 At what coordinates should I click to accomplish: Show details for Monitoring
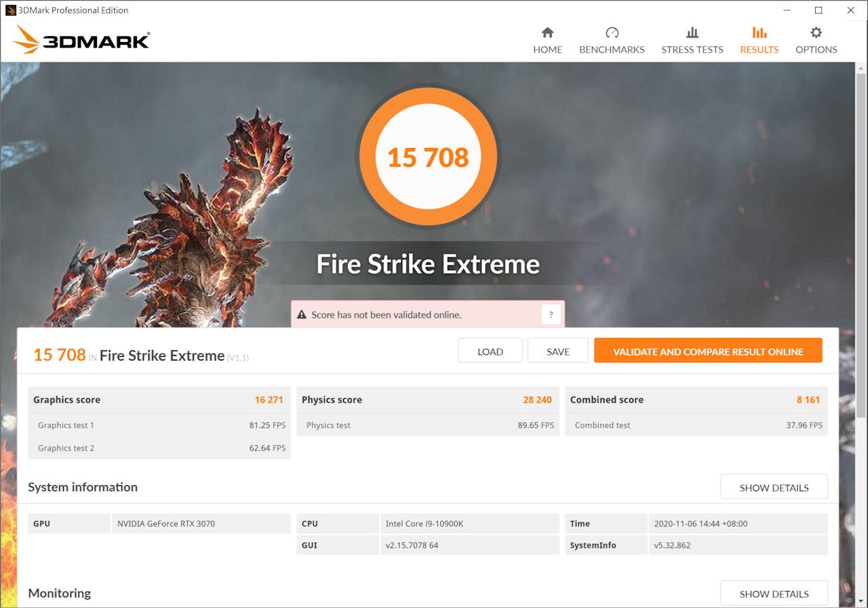pos(774,594)
